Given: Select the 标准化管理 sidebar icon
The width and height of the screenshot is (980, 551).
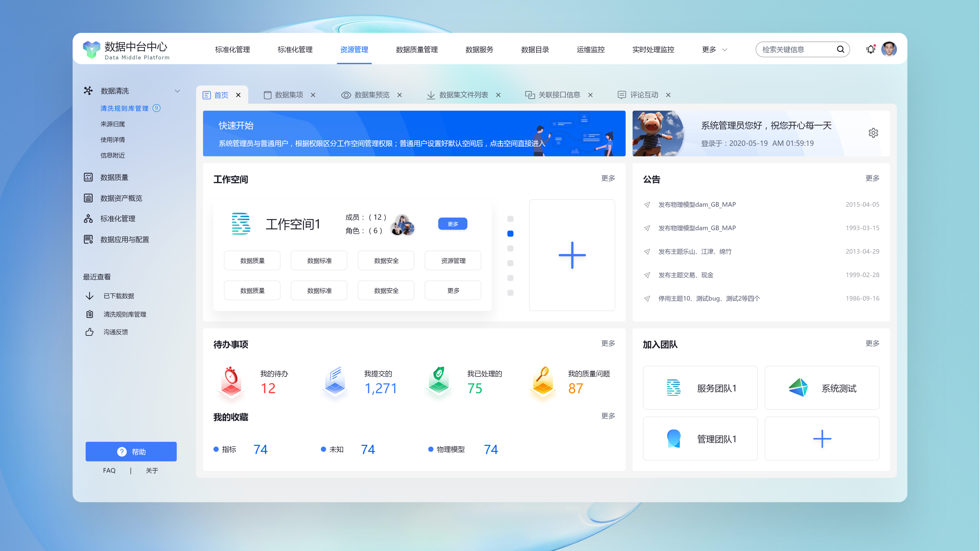Looking at the screenshot, I should (89, 219).
